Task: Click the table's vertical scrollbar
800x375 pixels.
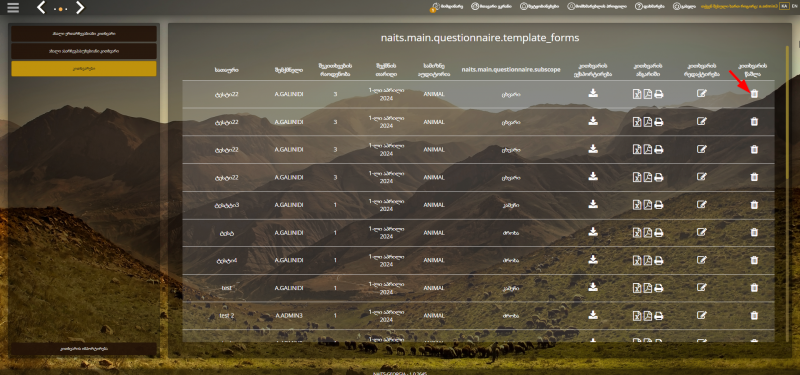Action: point(787,112)
